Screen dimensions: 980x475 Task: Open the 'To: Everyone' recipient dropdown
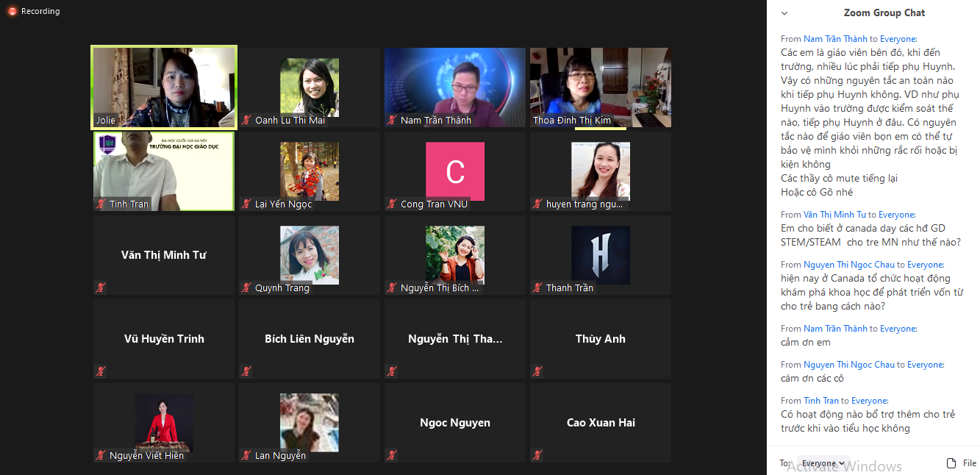(823, 463)
